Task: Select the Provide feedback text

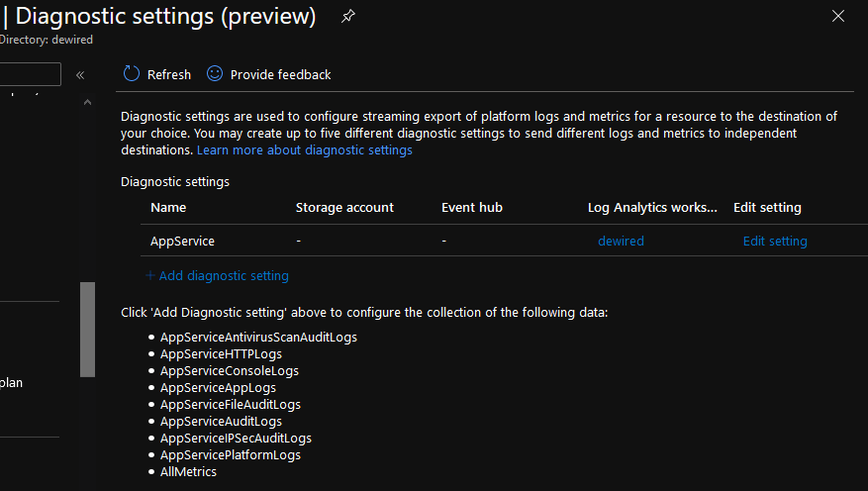Action: tap(280, 74)
